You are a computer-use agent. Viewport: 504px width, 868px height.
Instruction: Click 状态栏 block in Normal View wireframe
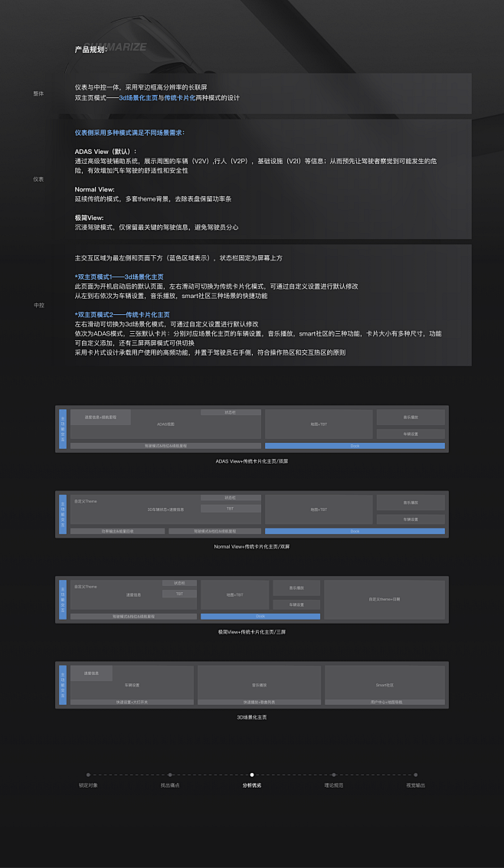click(x=231, y=498)
